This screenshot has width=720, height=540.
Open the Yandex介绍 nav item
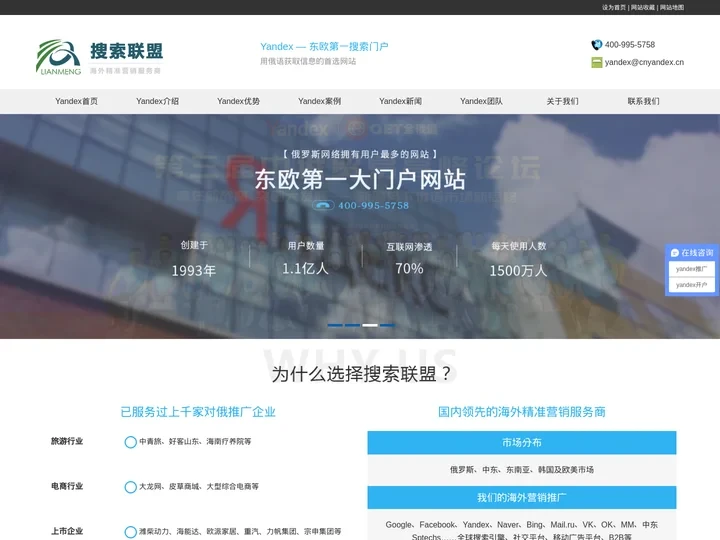[x=157, y=101]
